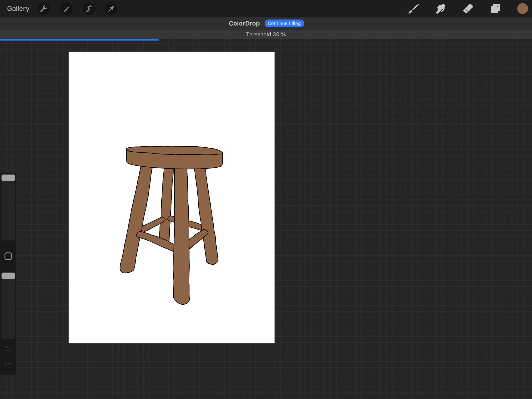The width and height of the screenshot is (532, 399).
Task: Open the Layers panel
Action: point(495,9)
